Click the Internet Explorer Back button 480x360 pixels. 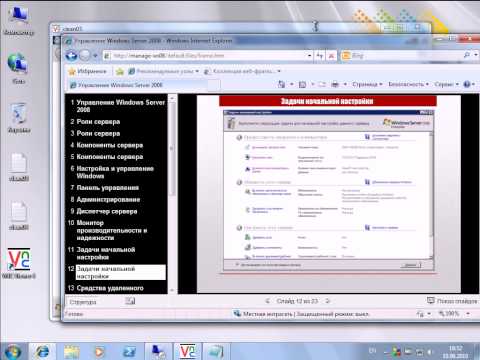pos(71,55)
